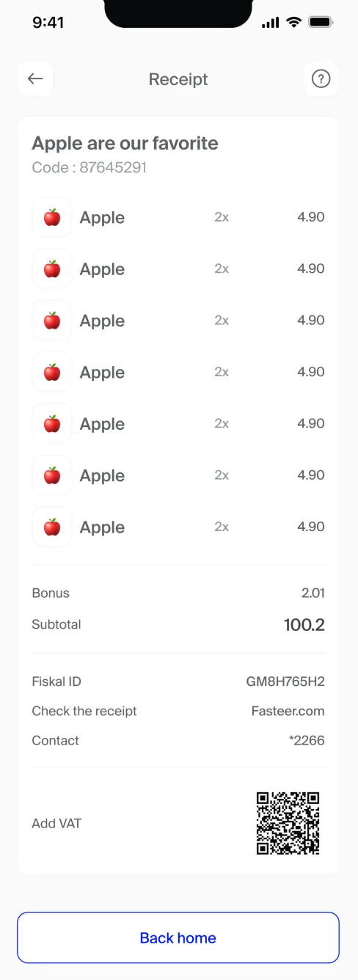
Task: Tap the first Apple item's icon
Action: coord(52,217)
